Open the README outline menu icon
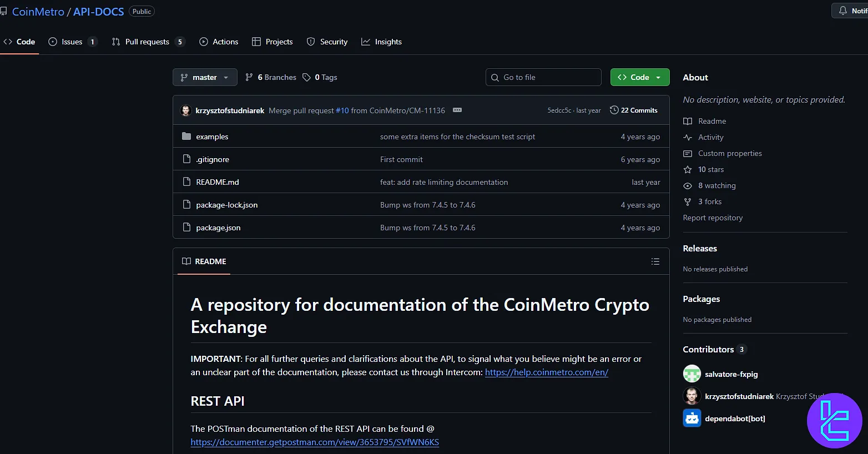Image resolution: width=868 pixels, height=454 pixels. coord(655,261)
